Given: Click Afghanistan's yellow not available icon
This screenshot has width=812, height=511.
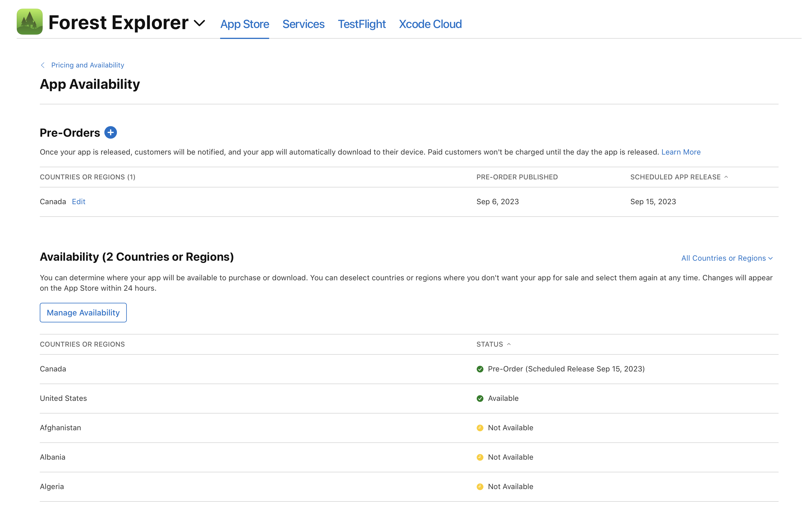Looking at the screenshot, I should click(480, 428).
